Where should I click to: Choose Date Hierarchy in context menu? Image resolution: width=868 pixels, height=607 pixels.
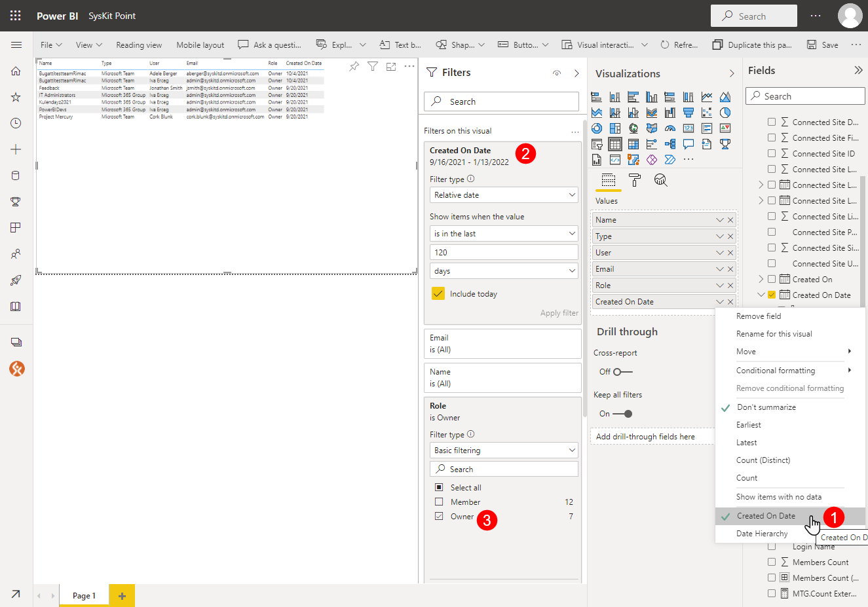(762, 534)
